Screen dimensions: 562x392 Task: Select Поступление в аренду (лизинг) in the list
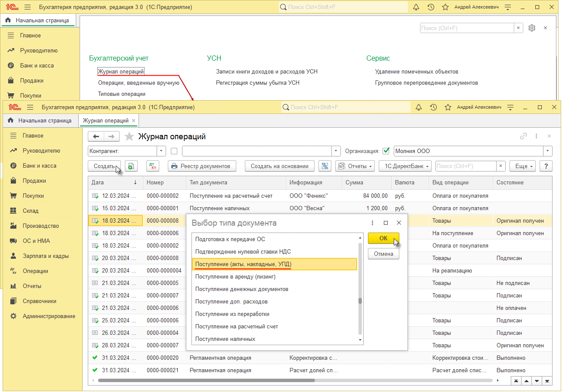(235, 277)
